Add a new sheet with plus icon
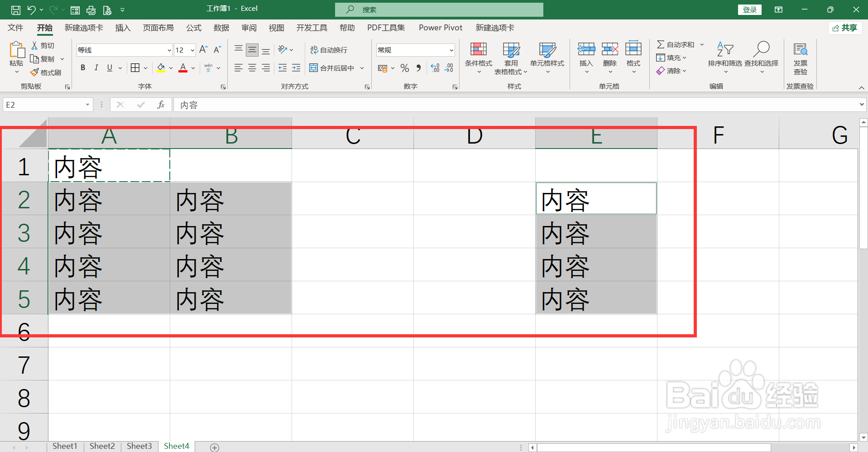Viewport: 868px width, 452px height. 215,447
